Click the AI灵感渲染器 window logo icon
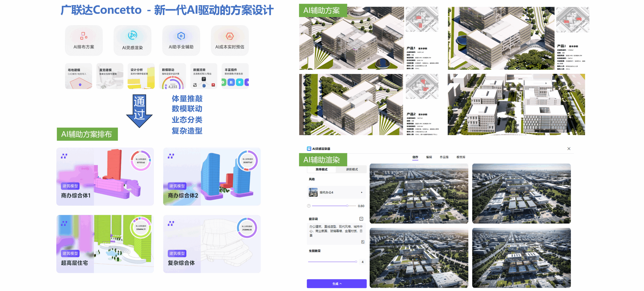 tap(309, 149)
